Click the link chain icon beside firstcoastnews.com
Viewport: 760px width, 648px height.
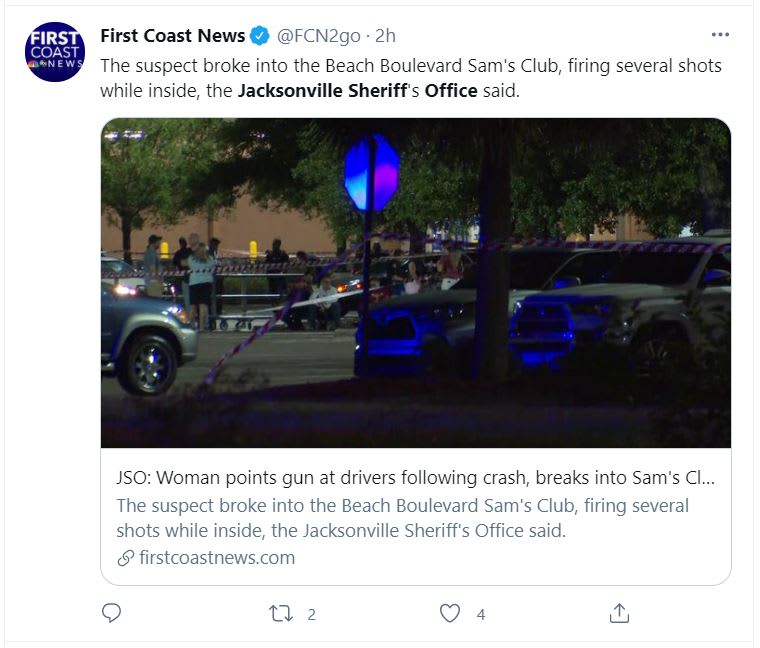click(125, 558)
